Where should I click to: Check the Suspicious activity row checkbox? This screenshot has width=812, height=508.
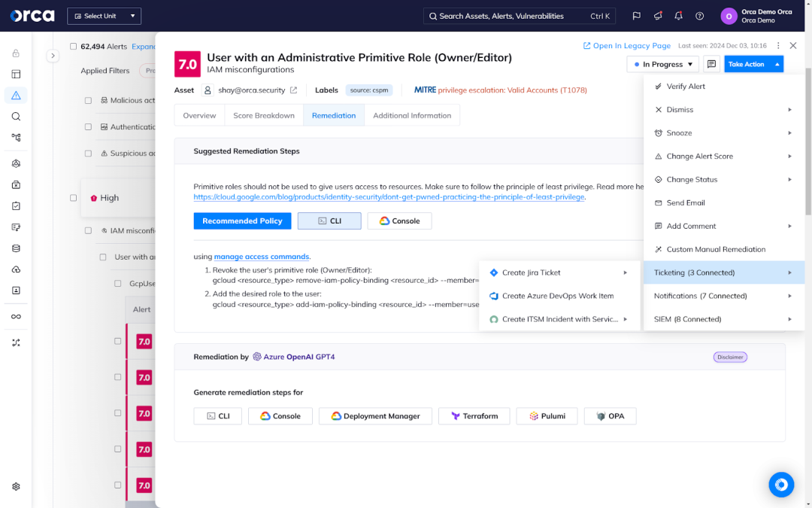click(88, 154)
